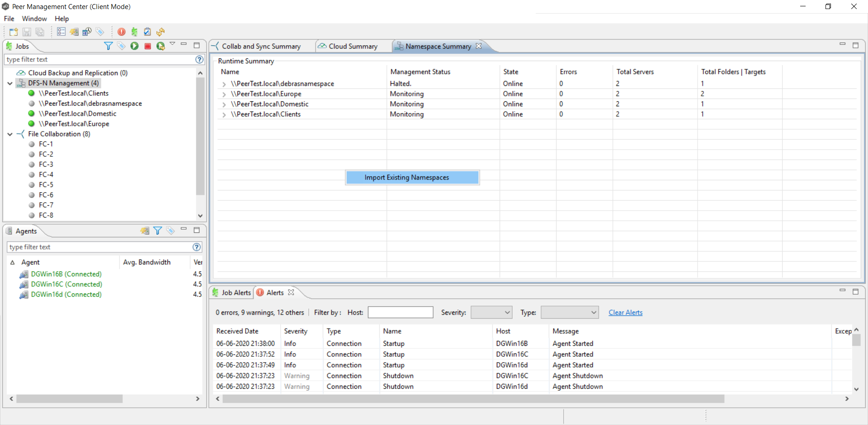This screenshot has height=425, width=868.
Task: Click the tag icon in Jobs panel
Action: tap(121, 46)
